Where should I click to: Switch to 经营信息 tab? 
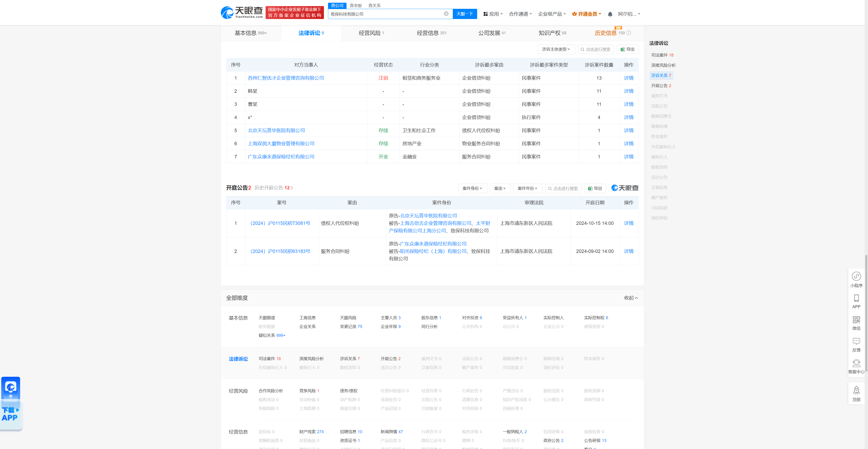click(432, 33)
